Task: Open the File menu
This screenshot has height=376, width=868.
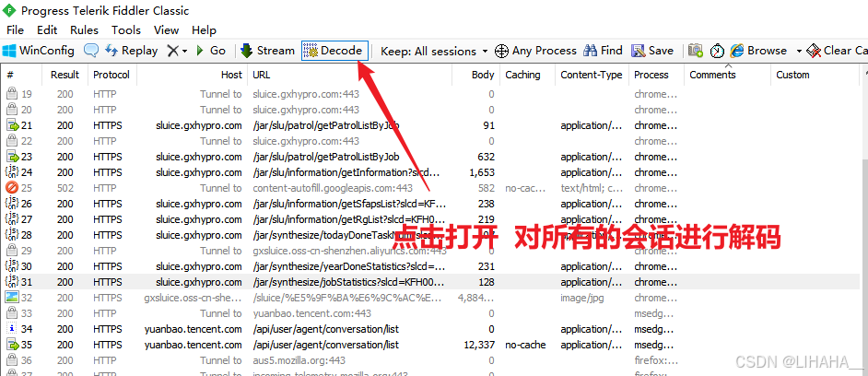Action: tap(15, 30)
